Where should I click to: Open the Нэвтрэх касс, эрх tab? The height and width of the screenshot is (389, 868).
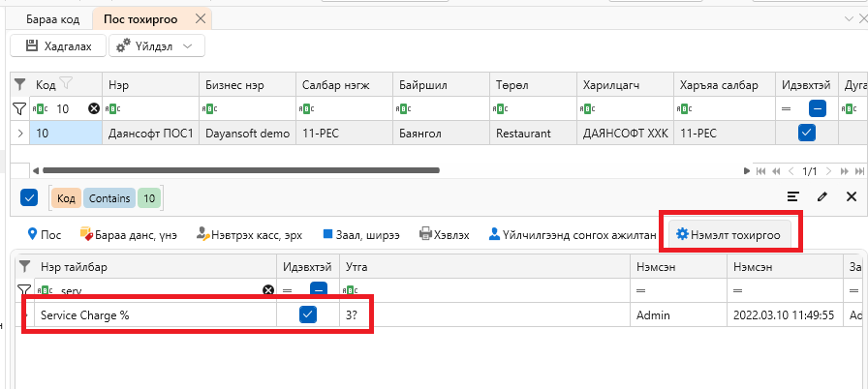click(250, 235)
